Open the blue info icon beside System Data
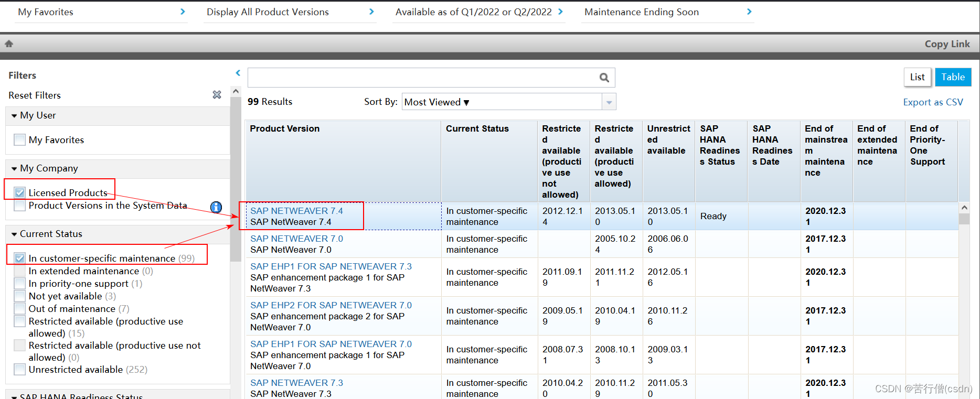The image size is (980, 399). click(x=216, y=207)
